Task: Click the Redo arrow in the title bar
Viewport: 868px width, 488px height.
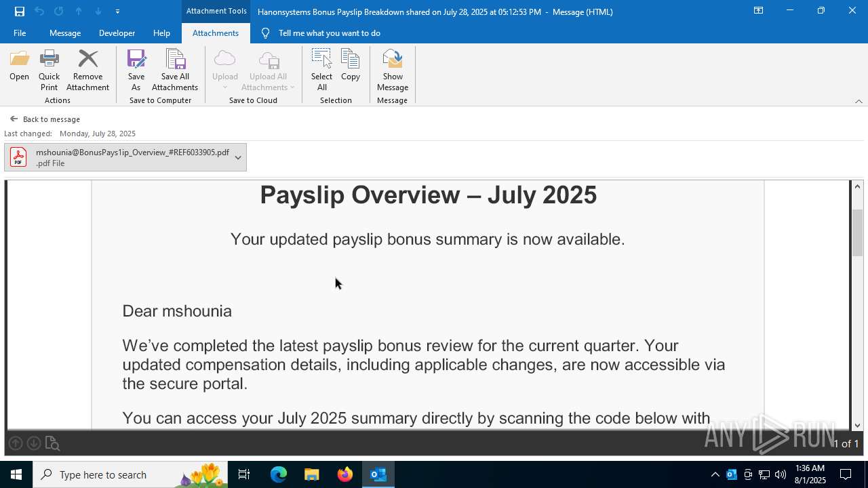Action: (x=59, y=12)
